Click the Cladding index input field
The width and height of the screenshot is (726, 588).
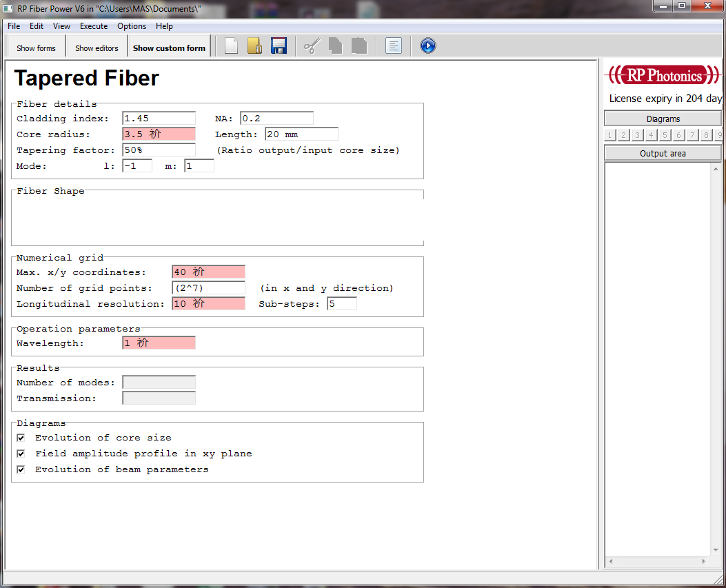pyautogui.click(x=159, y=119)
